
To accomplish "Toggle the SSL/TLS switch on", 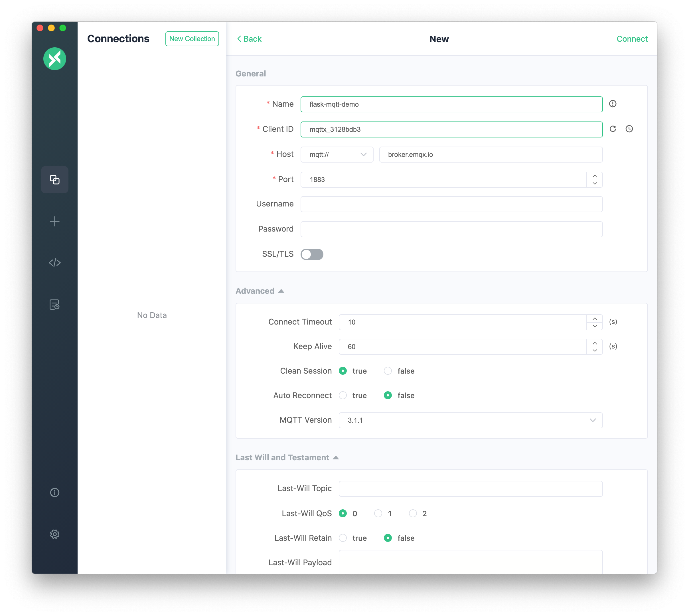I will click(x=312, y=254).
